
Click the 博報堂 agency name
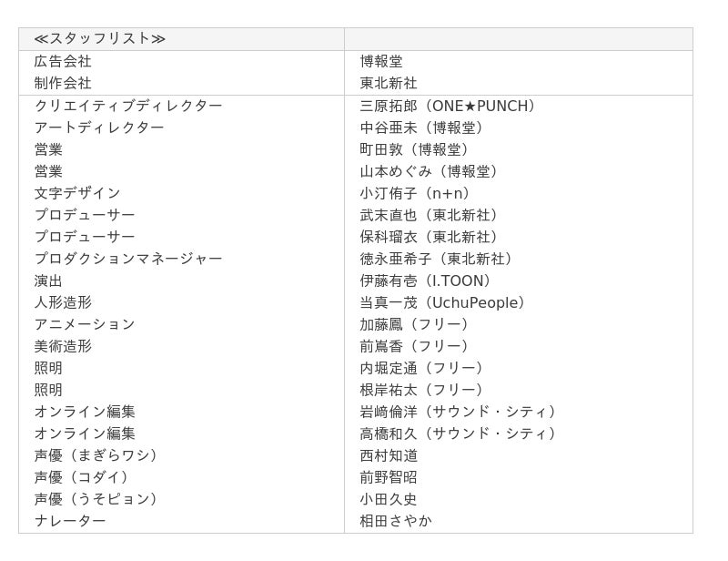point(381,61)
